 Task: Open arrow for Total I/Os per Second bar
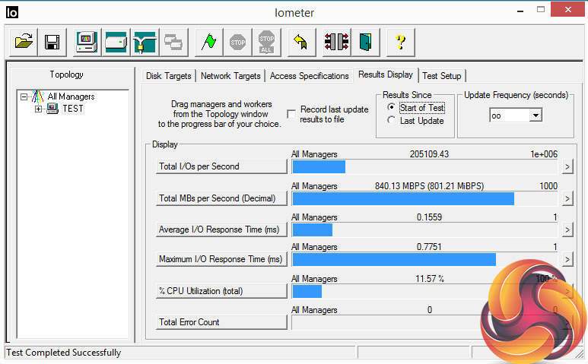567,166
